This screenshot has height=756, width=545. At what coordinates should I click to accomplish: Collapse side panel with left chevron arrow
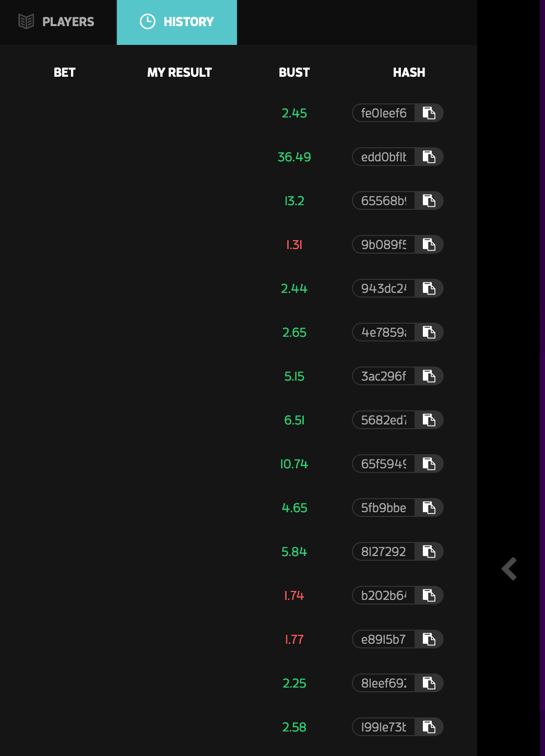coord(510,569)
